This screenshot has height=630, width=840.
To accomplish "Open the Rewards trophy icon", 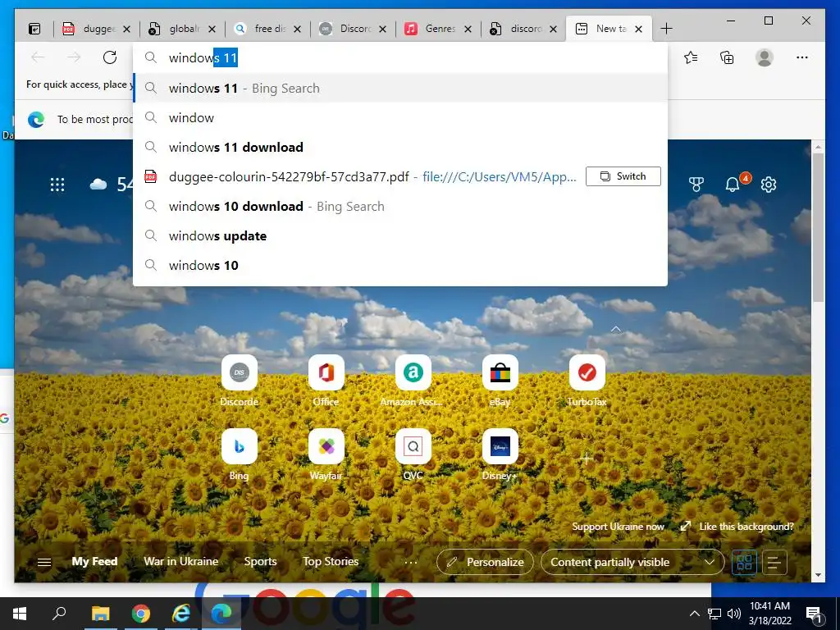I will 696,185.
